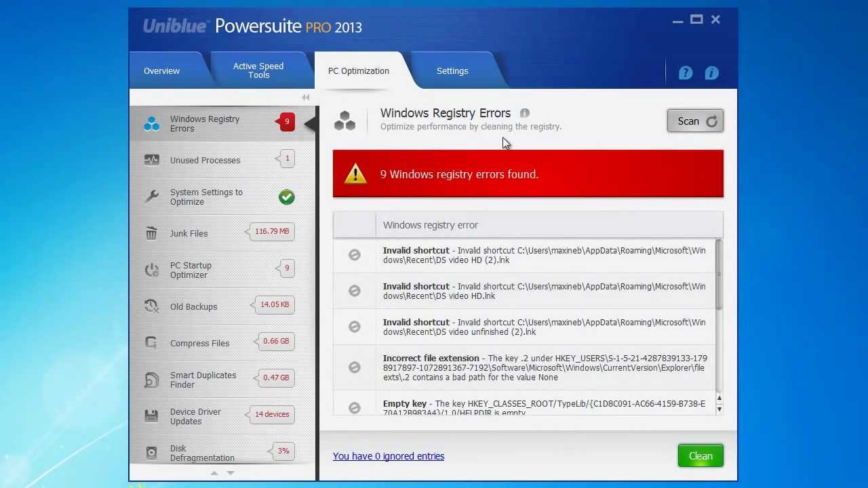Click the Windows Registry Errors cubes sidebar icon
This screenshot has width=868, height=488.
coord(151,124)
